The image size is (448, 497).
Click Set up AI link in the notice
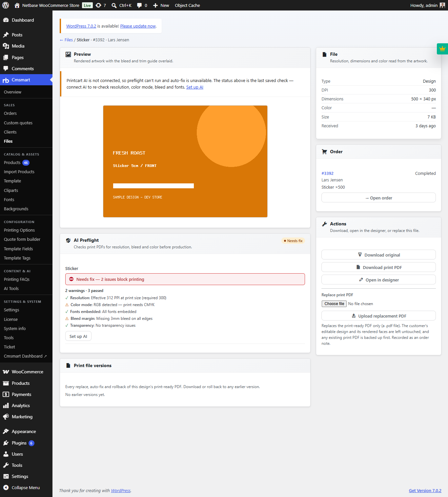[x=195, y=87]
